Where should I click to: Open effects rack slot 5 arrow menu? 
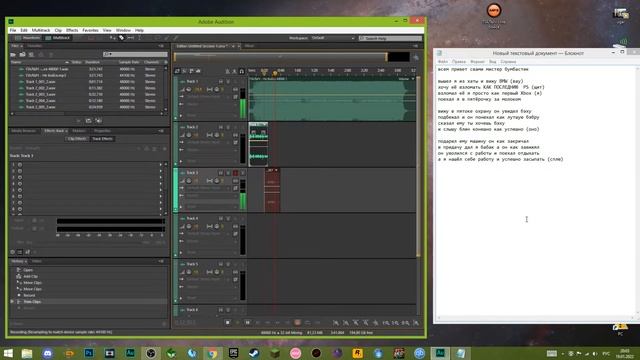point(160,190)
